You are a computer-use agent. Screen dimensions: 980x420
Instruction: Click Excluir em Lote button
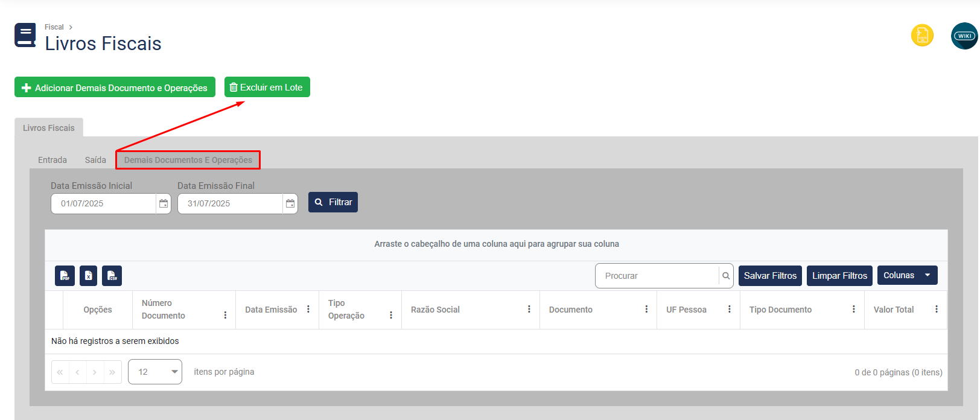pyautogui.click(x=267, y=87)
